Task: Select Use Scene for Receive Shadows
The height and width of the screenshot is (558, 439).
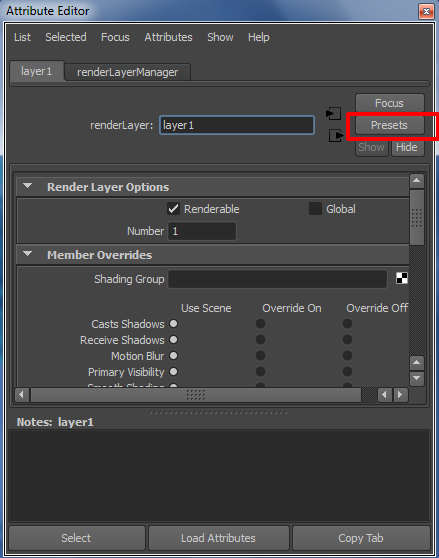Action: pos(174,340)
